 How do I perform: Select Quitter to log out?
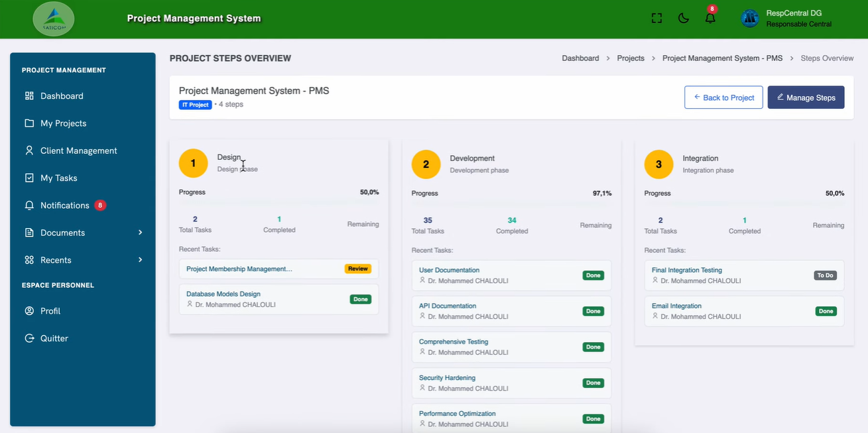point(54,338)
